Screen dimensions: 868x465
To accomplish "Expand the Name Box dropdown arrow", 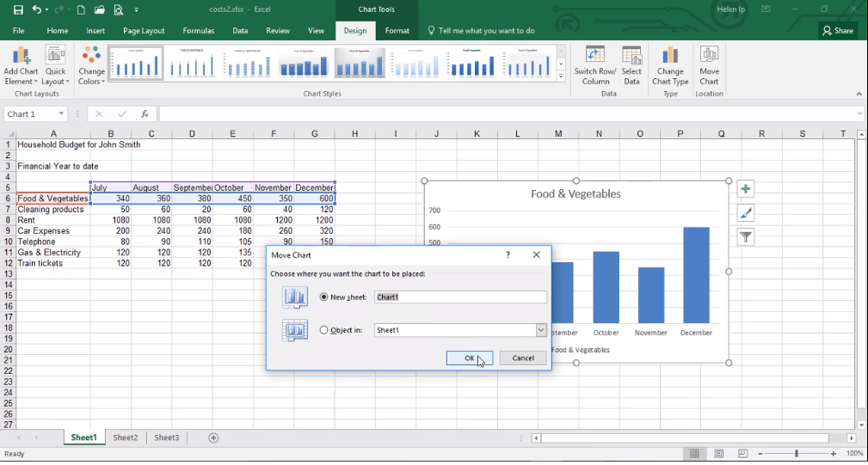I will tap(61, 114).
